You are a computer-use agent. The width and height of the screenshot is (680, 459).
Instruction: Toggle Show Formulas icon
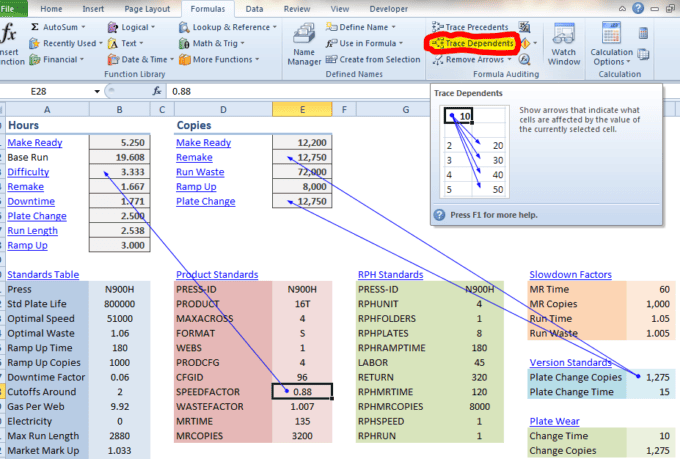click(524, 27)
